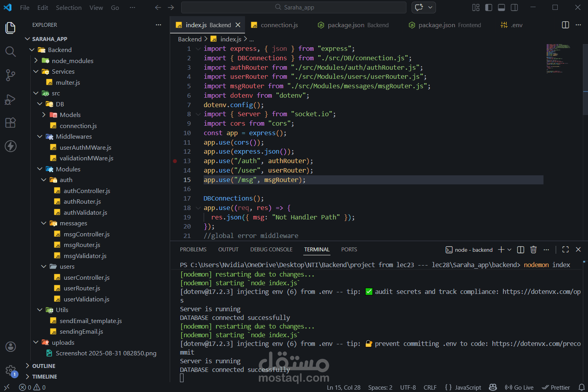The width and height of the screenshot is (588, 392).
Task: Open notifications bell in status bar
Action: click(x=581, y=387)
